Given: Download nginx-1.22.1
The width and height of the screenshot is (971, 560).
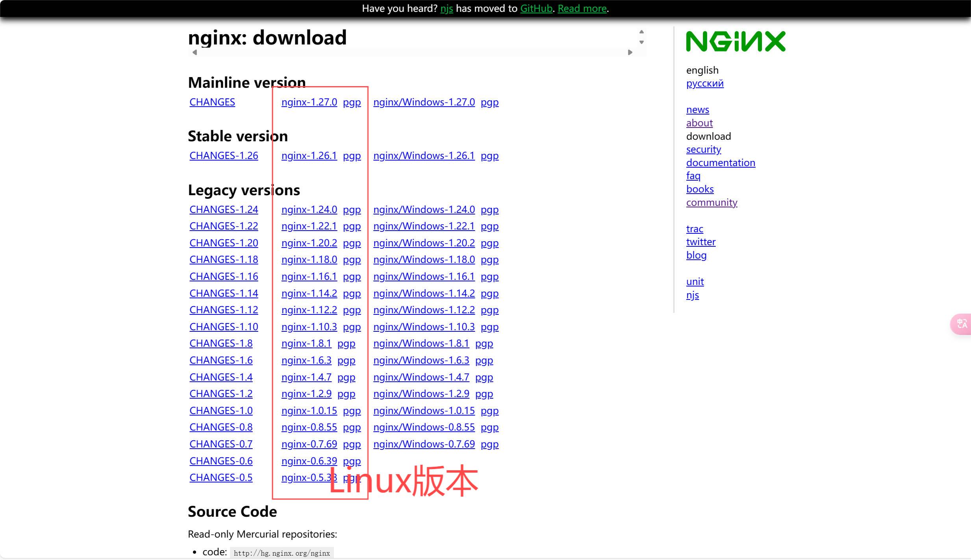Looking at the screenshot, I should coord(309,226).
